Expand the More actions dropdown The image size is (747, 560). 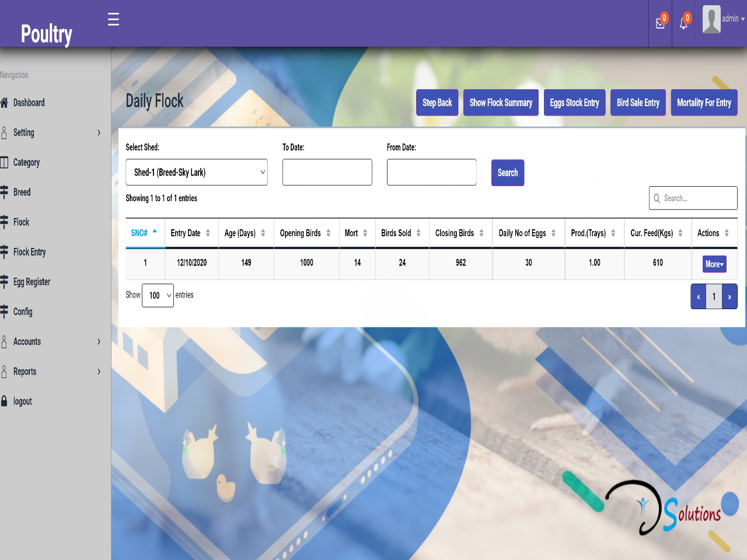pos(714,264)
